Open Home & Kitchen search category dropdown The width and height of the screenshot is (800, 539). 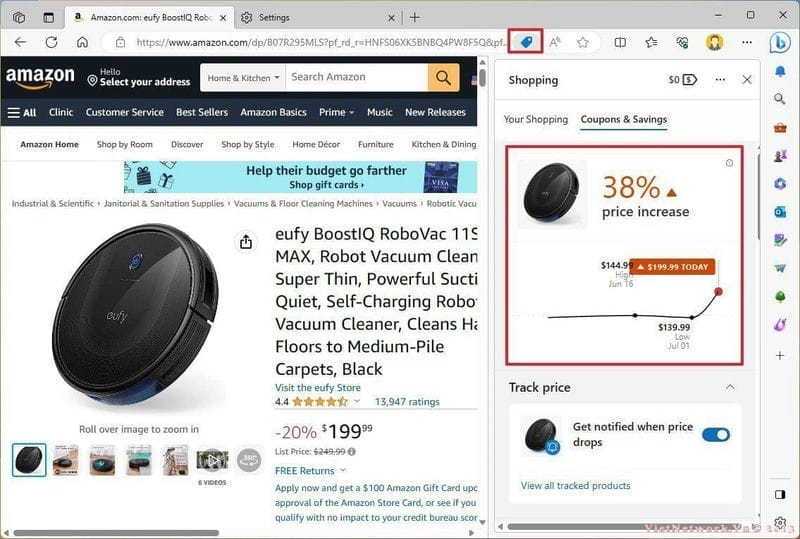point(243,78)
